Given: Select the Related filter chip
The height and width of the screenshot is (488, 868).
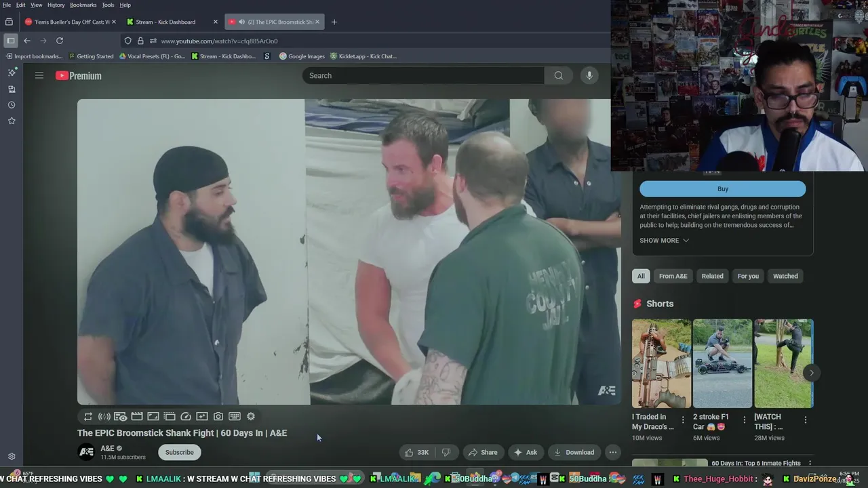Looking at the screenshot, I should coord(712,276).
